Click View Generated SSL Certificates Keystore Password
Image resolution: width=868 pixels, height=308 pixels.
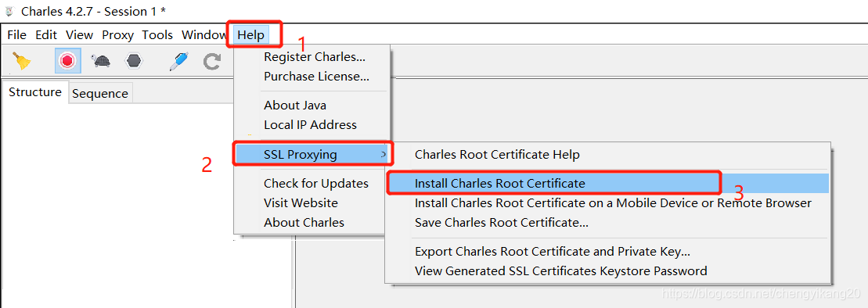pos(608,271)
